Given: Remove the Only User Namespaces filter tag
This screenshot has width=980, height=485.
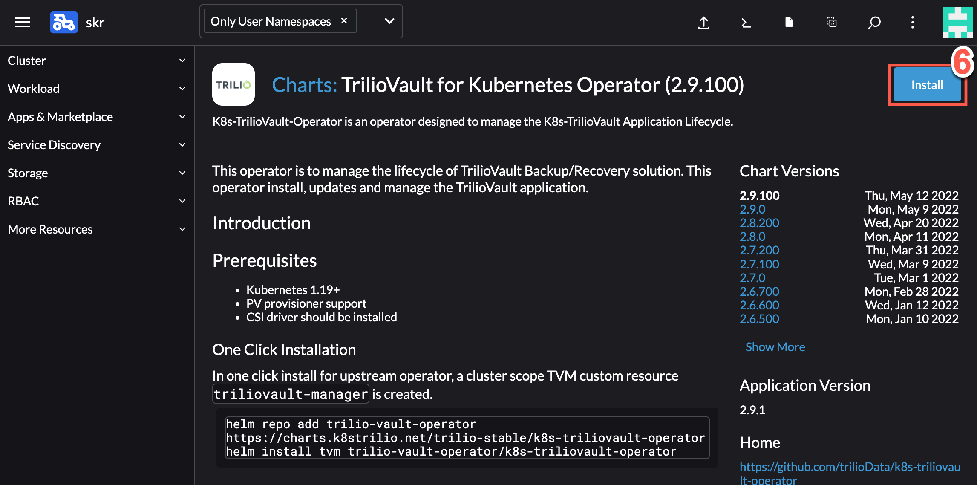Looking at the screenshot, I should tap(344, 21).
